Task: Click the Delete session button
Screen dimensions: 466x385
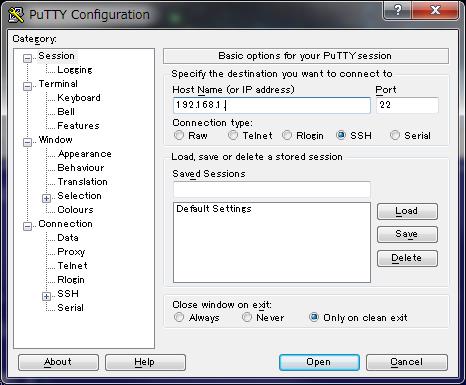Action: click(x=407, y=258)
